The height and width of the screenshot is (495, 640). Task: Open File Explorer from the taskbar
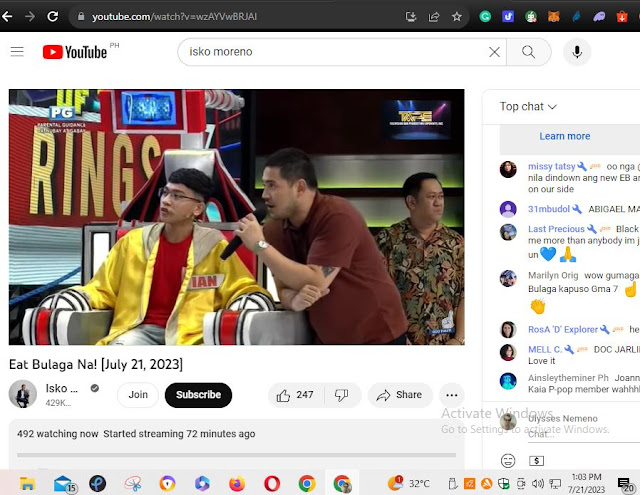coord(27,484)
